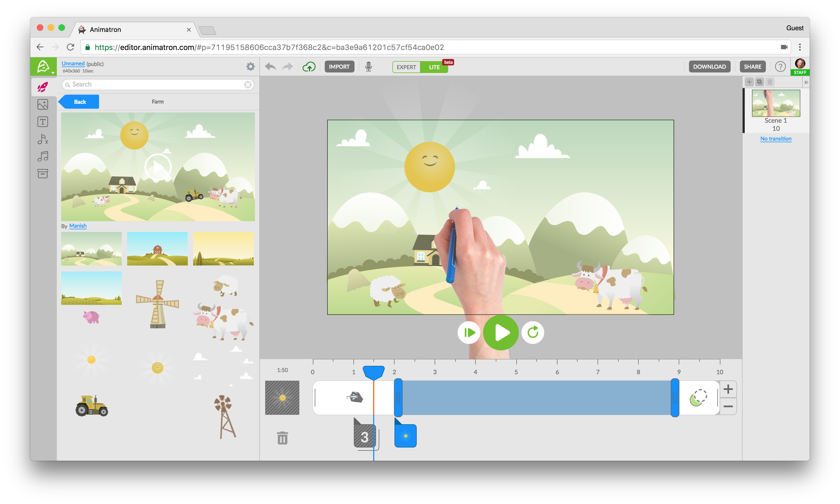Click the Back button in Farm set
This screenshot has height=504, width=840.
click(x=80, y=102)
